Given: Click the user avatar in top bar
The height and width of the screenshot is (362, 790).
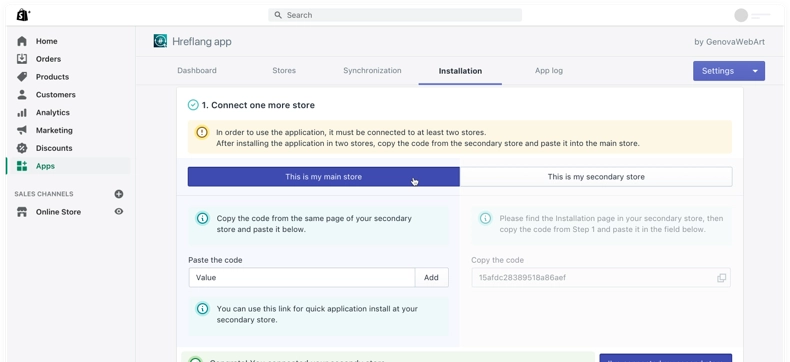Looking at the screenshot, I should [x=741, y=16].
